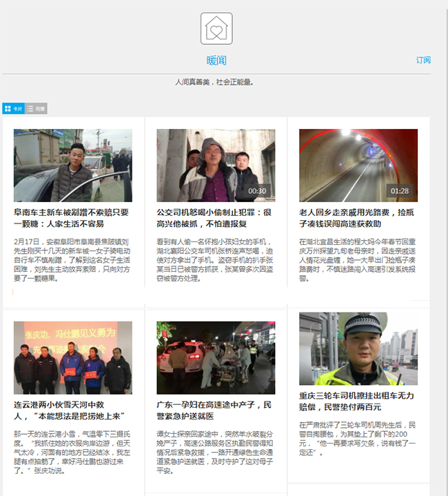Switch to 卡片 card view
The width and height of the screenshot is (448, 496).
[14, 109]
